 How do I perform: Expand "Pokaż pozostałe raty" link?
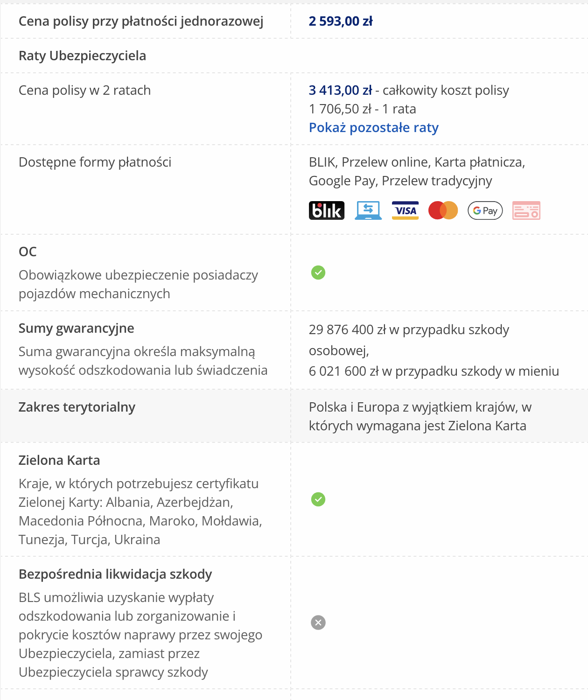(374, 127)
